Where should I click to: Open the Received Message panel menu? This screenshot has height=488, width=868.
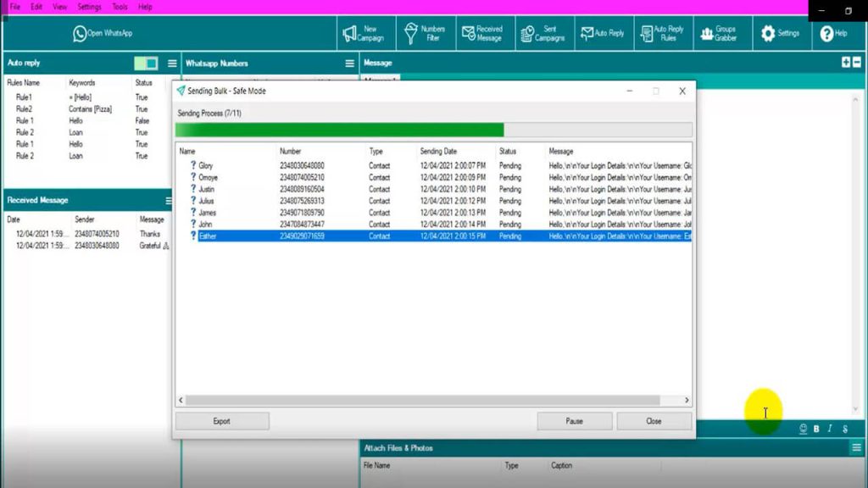(170, 200)
